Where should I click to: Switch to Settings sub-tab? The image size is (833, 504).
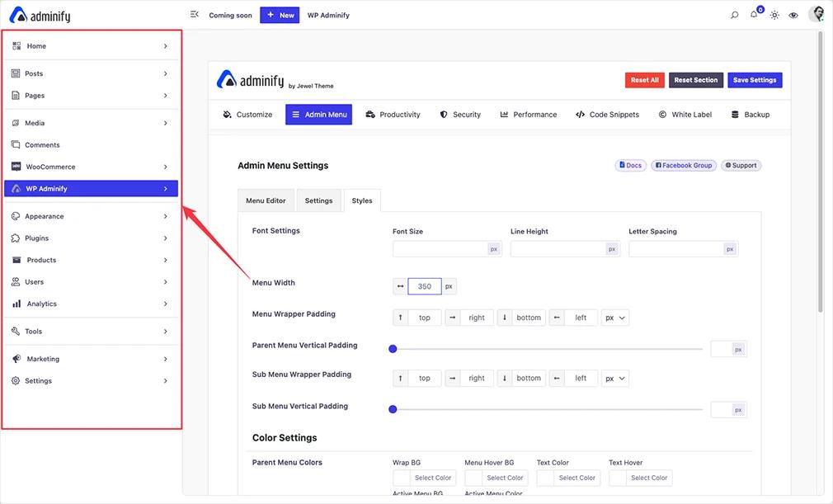pyautogui.click(x=318, y=200)
